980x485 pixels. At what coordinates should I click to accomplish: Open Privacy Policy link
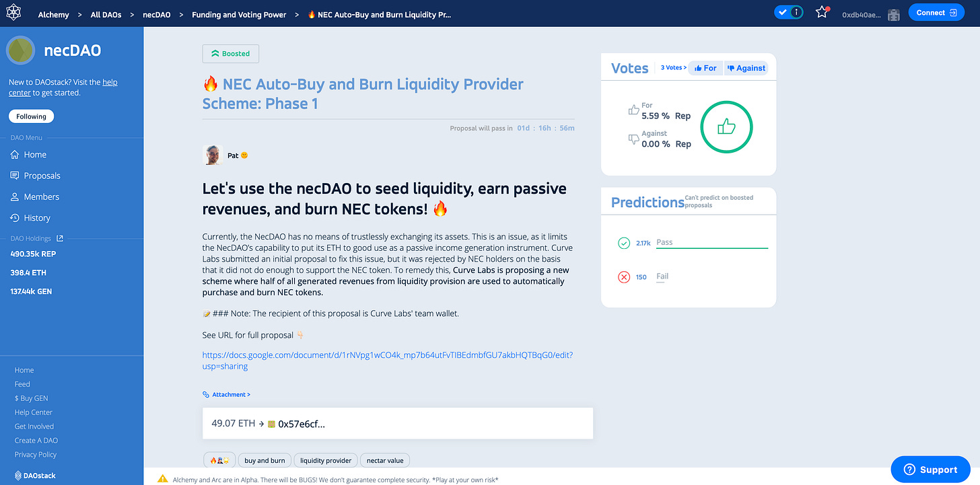click(x=36, y=455)
